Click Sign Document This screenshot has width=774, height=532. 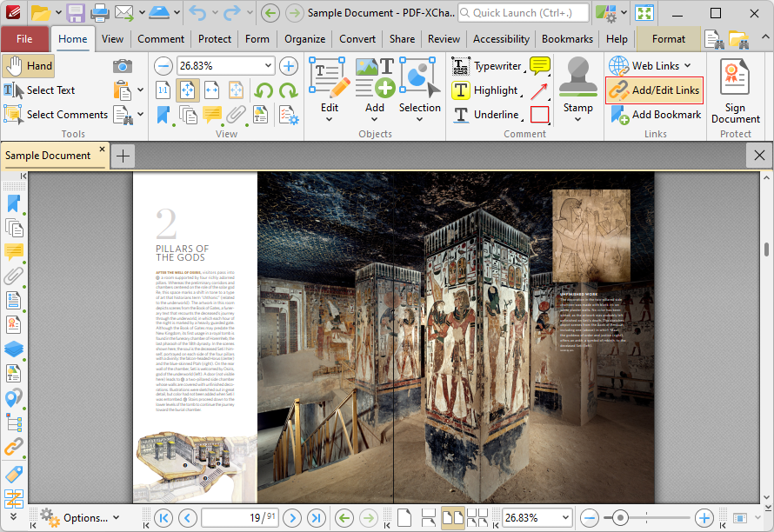click(735, 91)
